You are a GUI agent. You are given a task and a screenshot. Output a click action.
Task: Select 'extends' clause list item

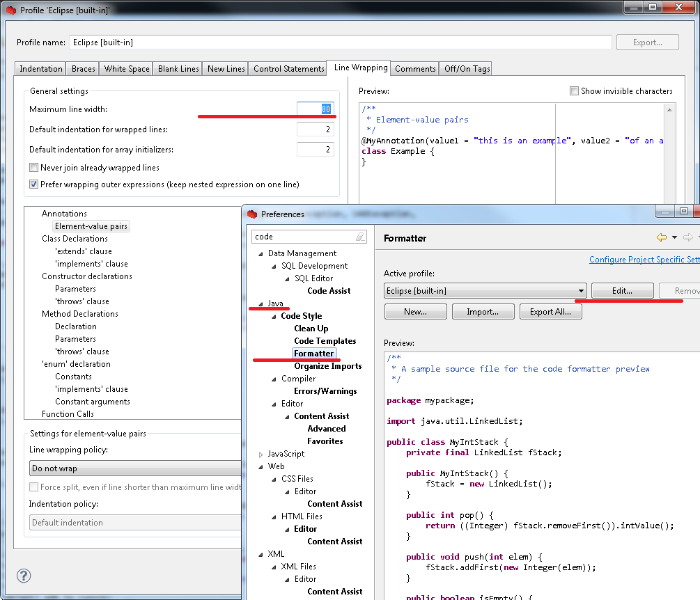click(83, 251)
